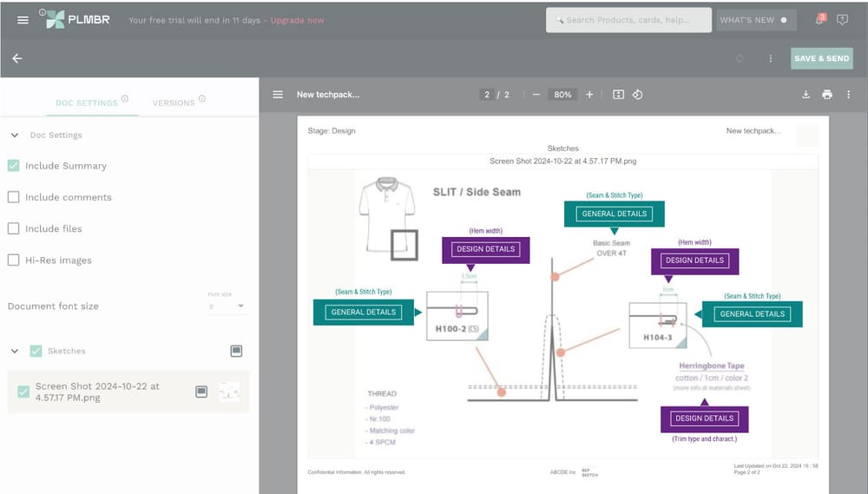Uncheck Include Summary
The height and width of the screenshot is (494, 868).
coord(13,166)
